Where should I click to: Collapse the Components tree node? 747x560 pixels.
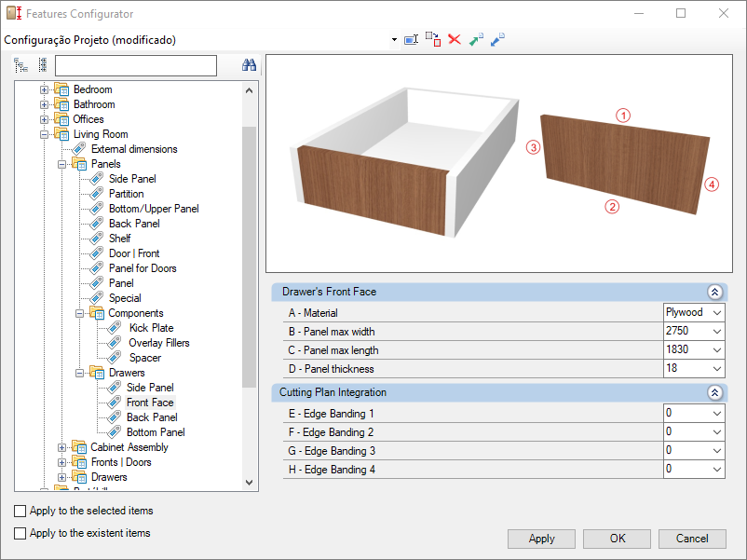[x=79, y=313]
